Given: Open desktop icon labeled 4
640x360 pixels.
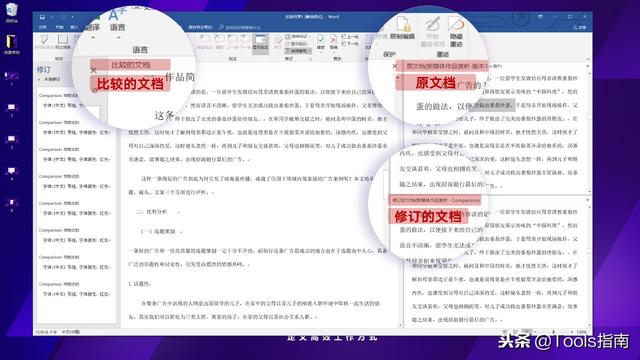Looking at the screenshot, I should [x=11, y=173].
